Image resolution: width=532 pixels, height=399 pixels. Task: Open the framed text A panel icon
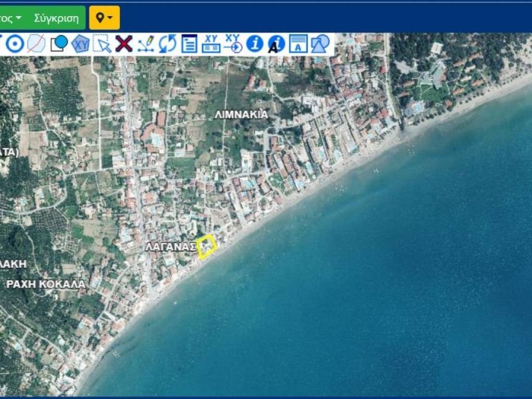[298, 44]
